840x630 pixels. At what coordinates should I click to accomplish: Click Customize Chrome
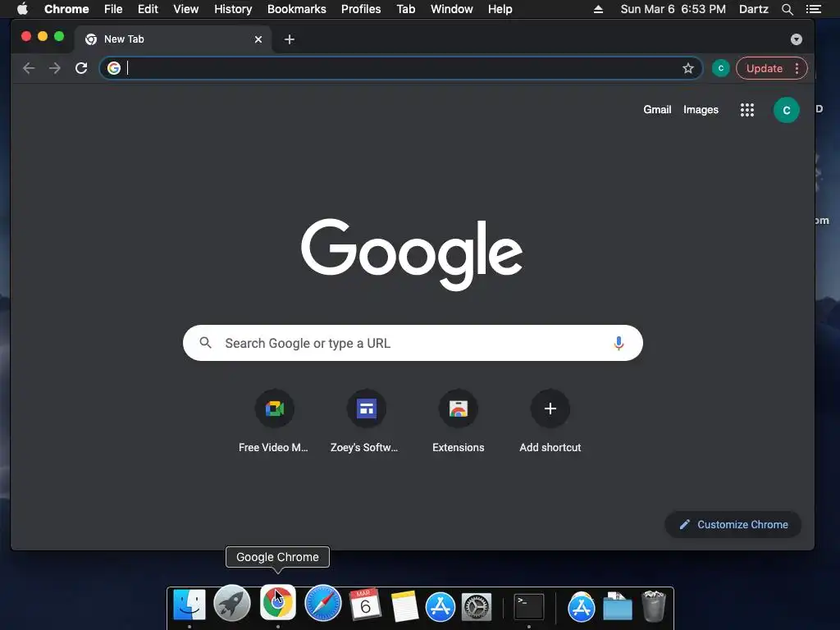coord(733,524)
